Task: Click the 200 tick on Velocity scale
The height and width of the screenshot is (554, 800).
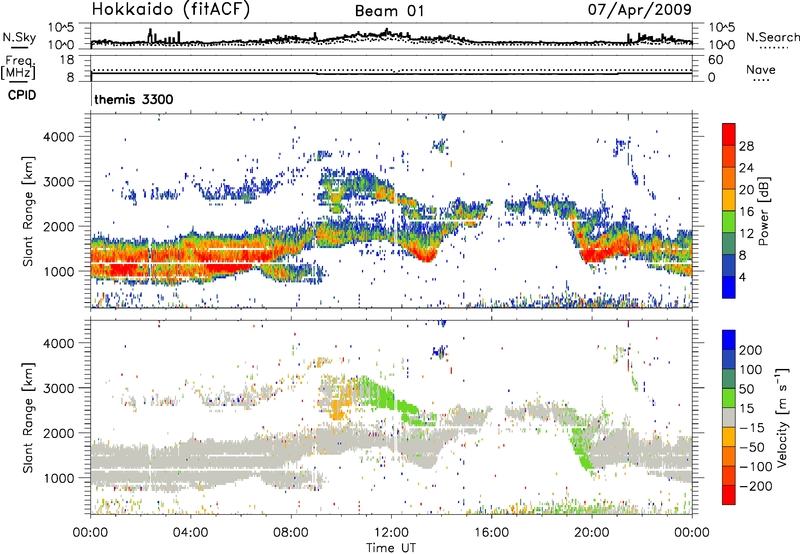Action: pos(751,350)
